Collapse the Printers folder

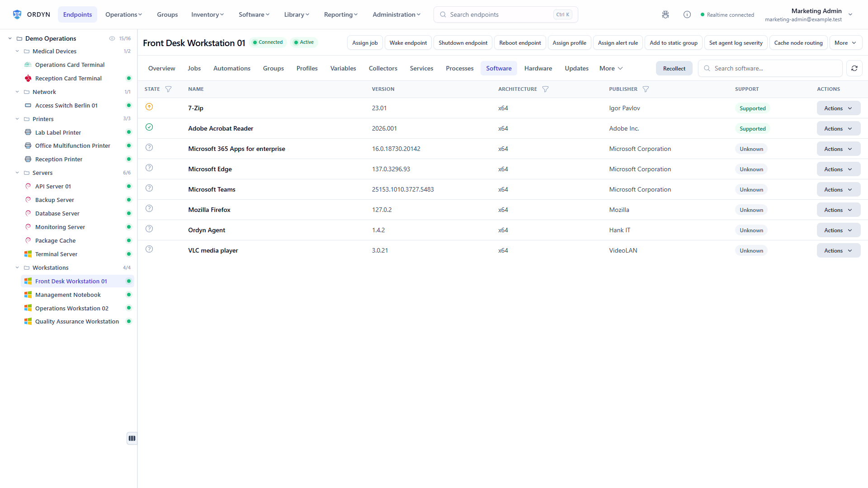click(17, 119)
